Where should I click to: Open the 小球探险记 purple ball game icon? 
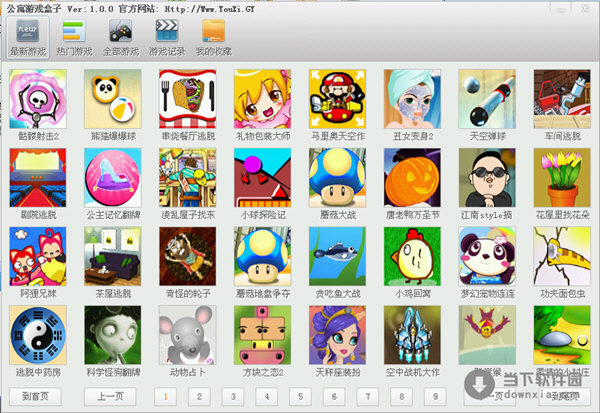click(x=262, y=178)
